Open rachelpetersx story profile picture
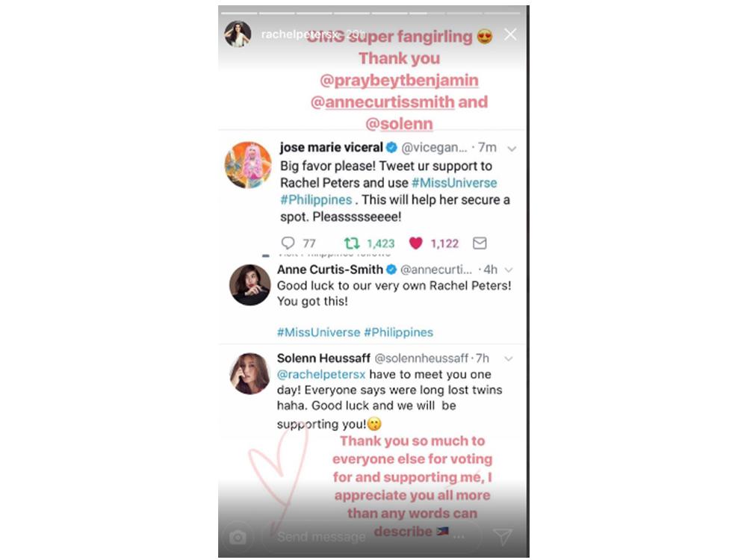Screen dimensions: 747x560 pyautogui.click(x=238, y=34)
